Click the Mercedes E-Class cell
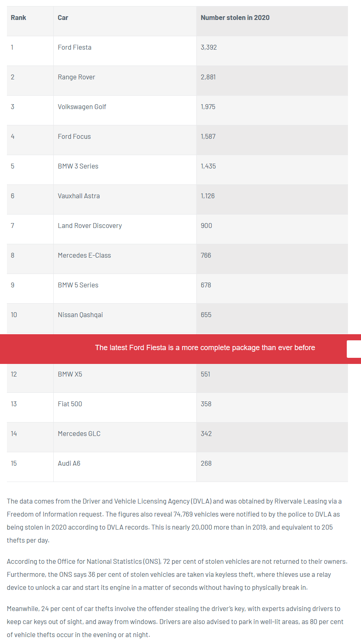 click(x=84, y=256)
